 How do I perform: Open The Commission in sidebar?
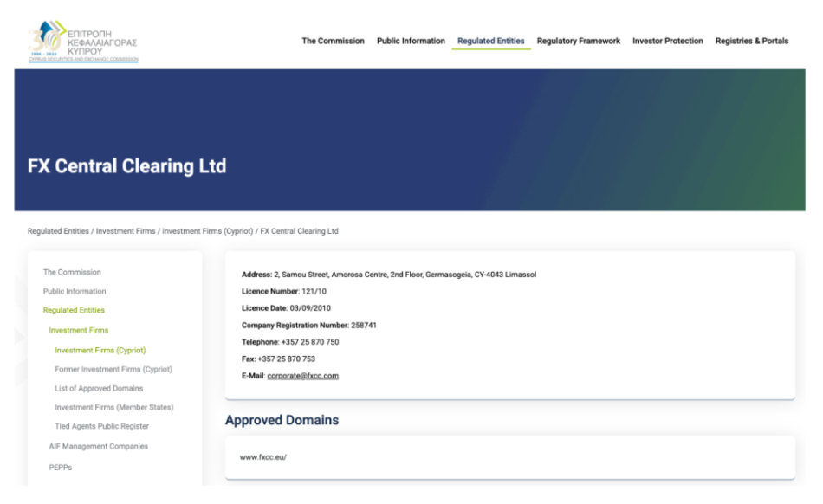[72, 272]
